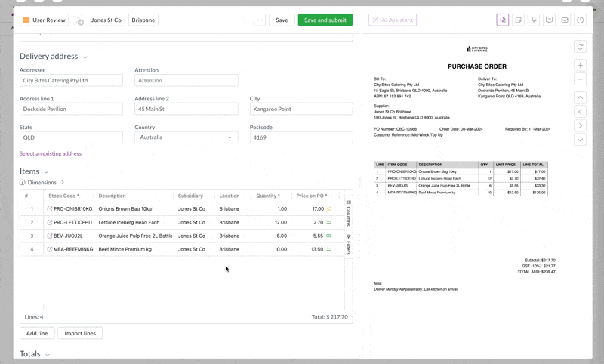Click the Address line 1 field
Viewport: 604px width, 364px height.
pyautogui.click(x=71, y=109)
